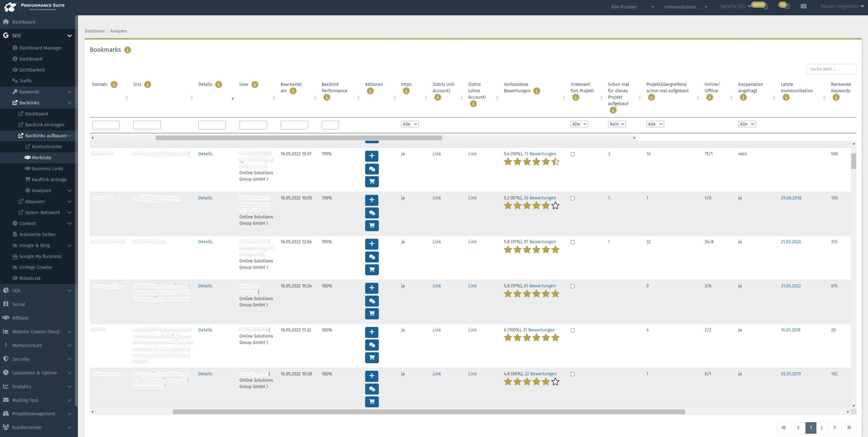868x437 pixels.
Task: Select Kontrollcenter in sidebar menu
Action: pos(47,147)
